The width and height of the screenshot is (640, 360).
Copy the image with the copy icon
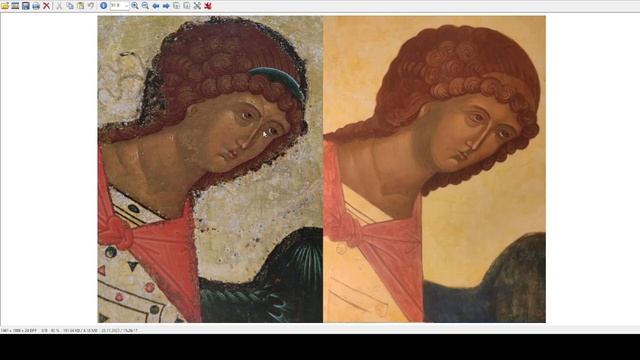point(70,6)
